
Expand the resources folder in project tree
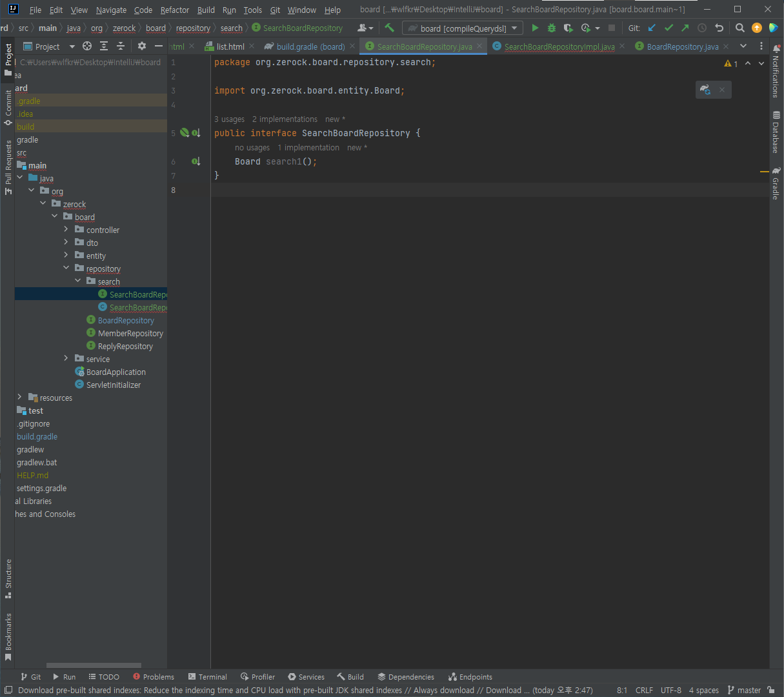(20, 397)
